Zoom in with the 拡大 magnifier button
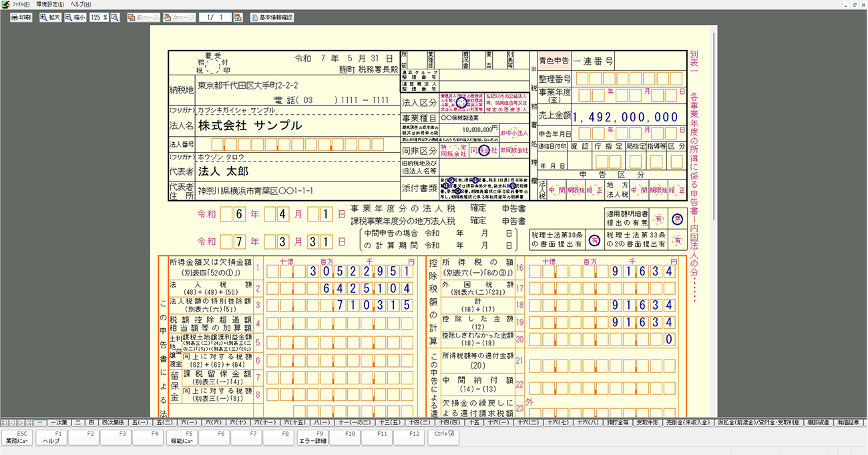868x455 pixels. coord(50,17)
